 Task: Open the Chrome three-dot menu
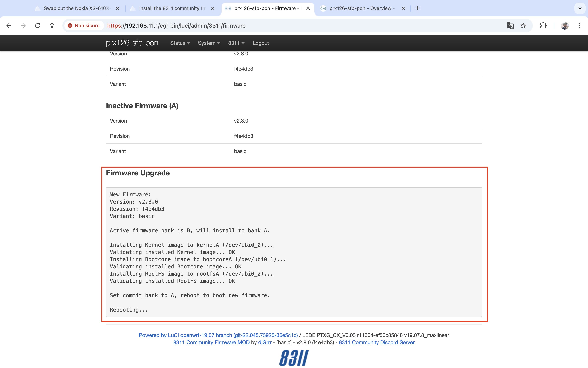579,26
